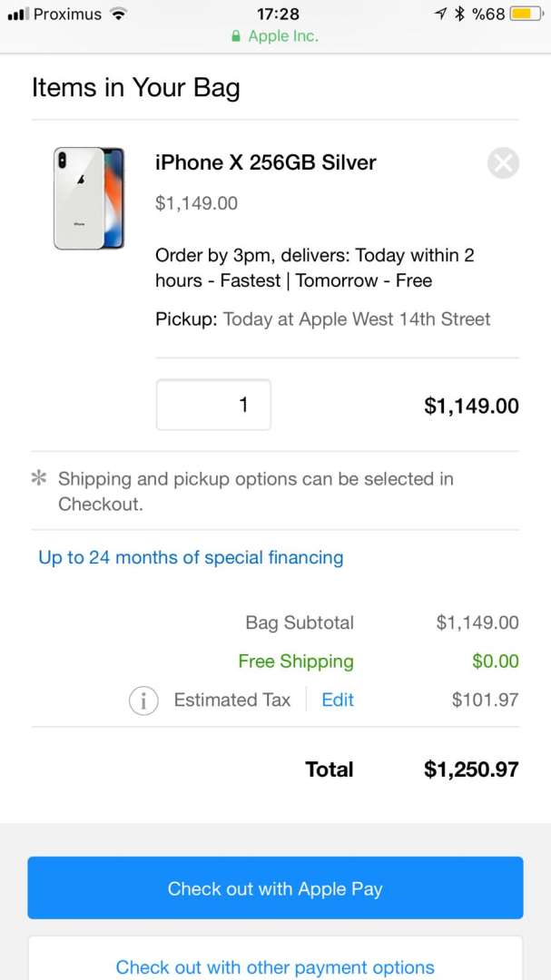Tap the 17:28 clock in status bar
The width and height of the screenshot is (551, 980).
point(278,14)
